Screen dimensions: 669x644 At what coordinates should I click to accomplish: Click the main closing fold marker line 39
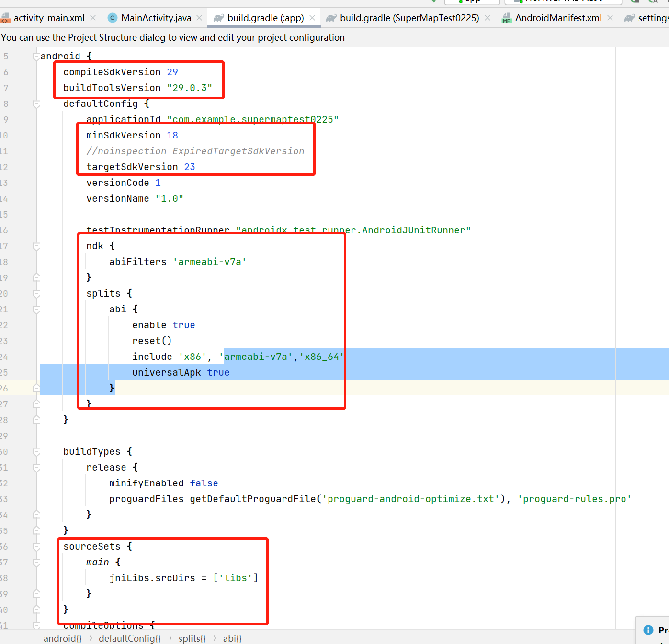(x=36, y=594)
